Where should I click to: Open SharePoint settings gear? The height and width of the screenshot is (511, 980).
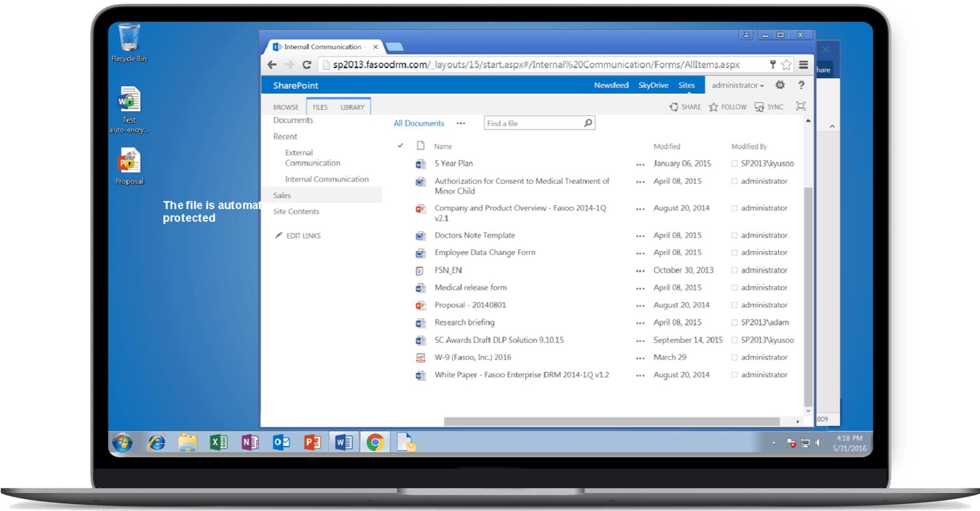pyautogui.click(x=780, y=85)
